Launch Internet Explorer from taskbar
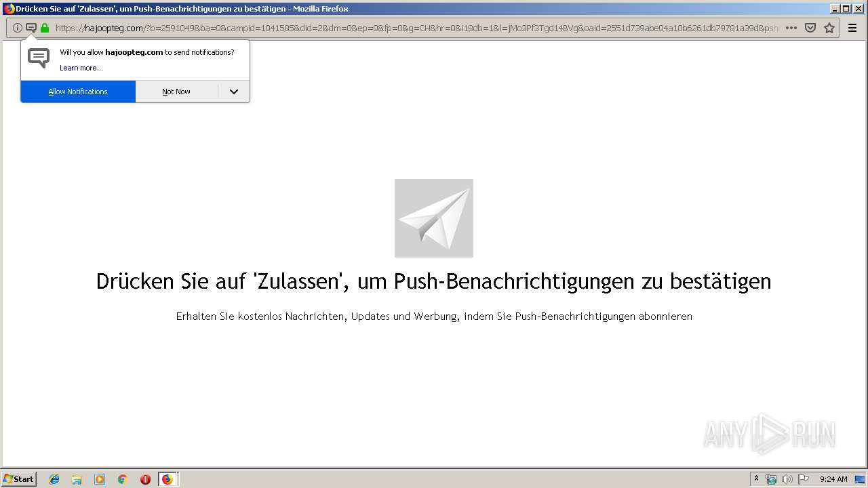 click(x=54, y=479)
